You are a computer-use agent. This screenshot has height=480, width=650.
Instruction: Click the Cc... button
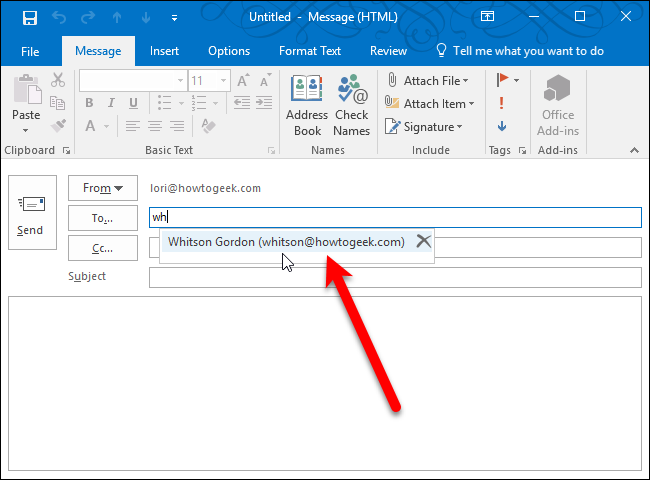pos(103,248)
